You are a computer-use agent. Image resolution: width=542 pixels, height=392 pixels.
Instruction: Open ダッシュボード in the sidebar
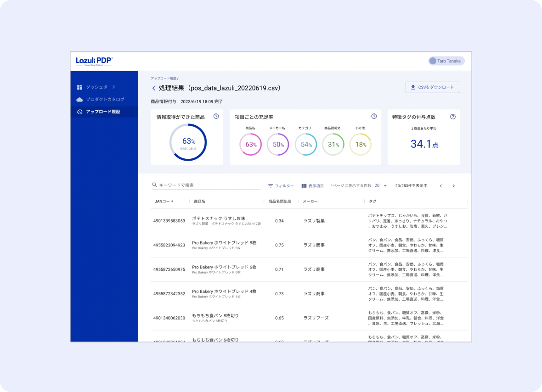[x=101, y=87]
